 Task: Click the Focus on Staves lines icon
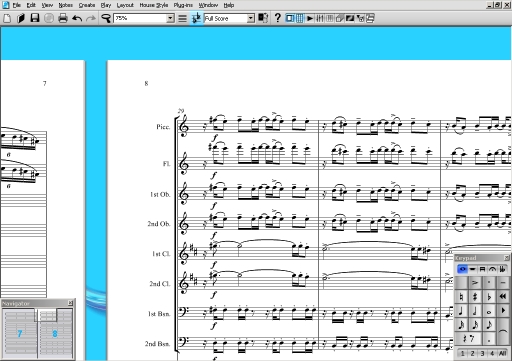click(x=182, y=18)
